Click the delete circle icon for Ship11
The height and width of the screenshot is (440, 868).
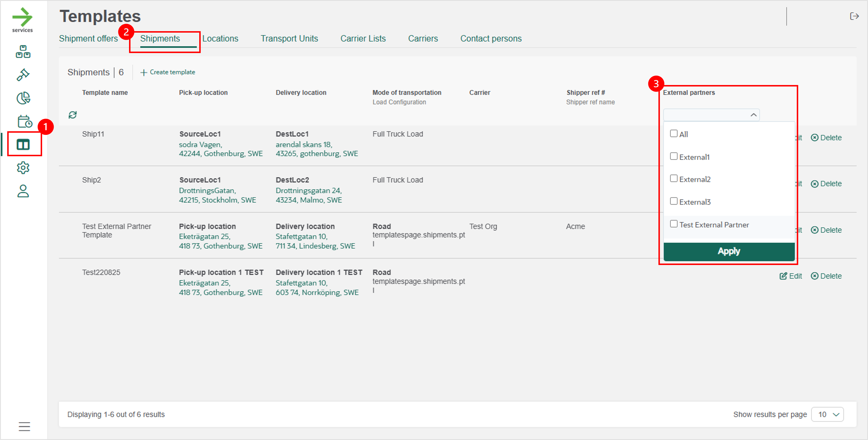[815, 137]
